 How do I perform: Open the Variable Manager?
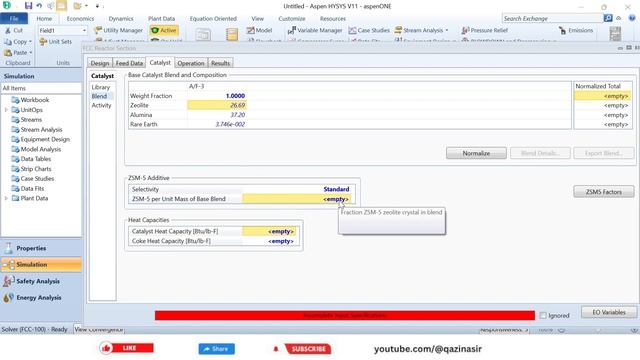[x=315, y=30]
